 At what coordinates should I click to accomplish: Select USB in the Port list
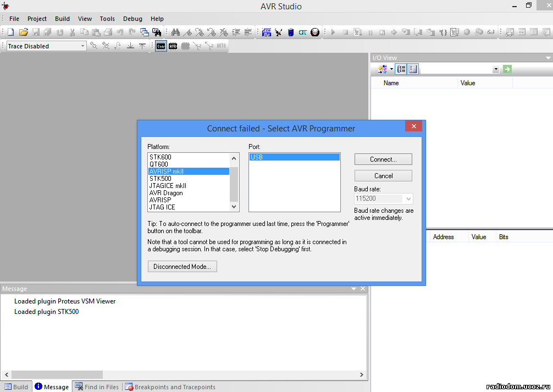point(295,157)
